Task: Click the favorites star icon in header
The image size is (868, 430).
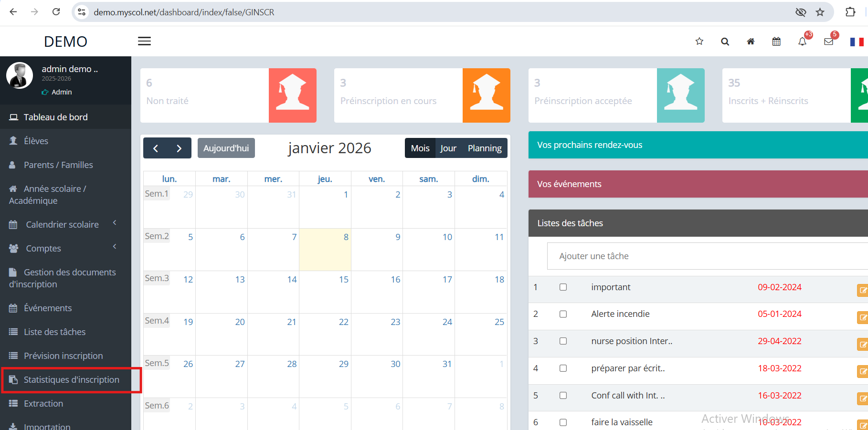Action: click(699, 42)
